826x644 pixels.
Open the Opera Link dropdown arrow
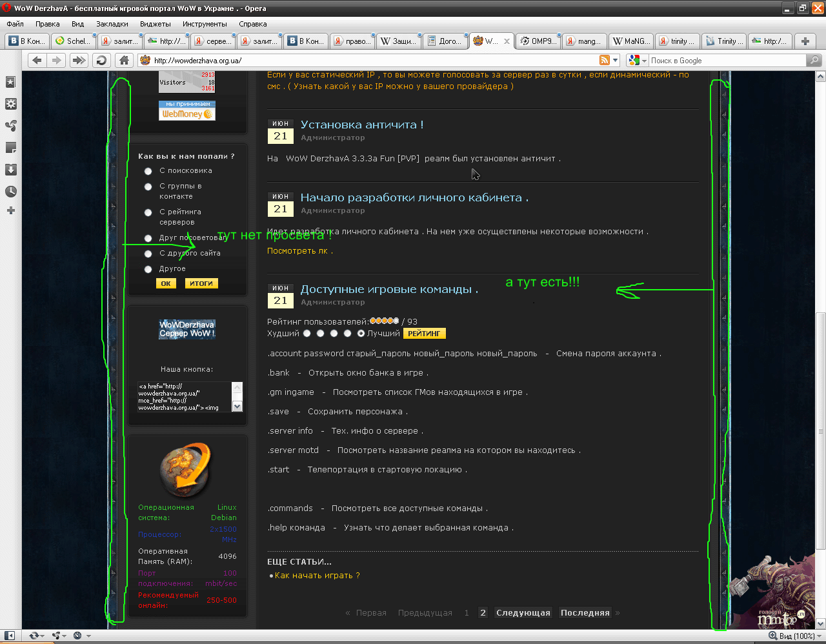tap(43, 636)
